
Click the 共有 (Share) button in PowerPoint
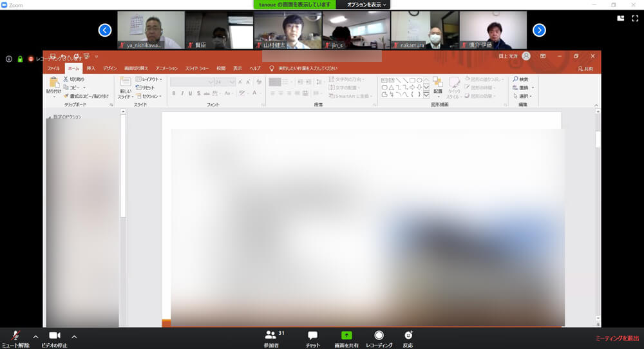click(585, 68)
